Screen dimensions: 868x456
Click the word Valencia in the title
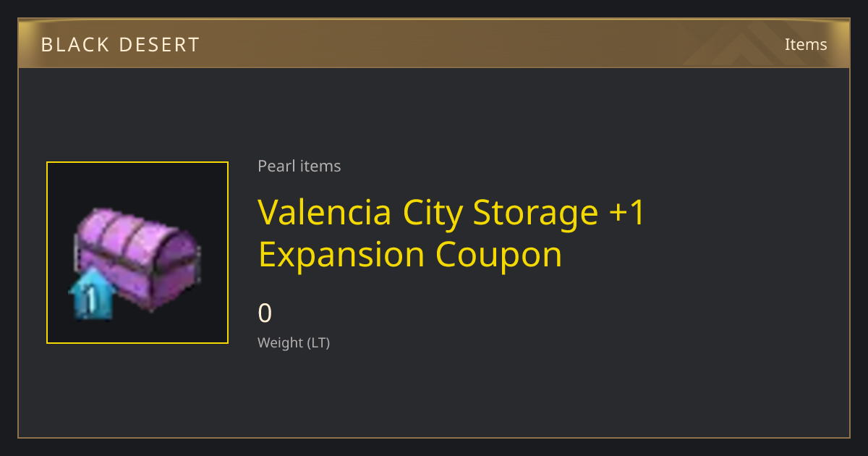coord(325,212)
